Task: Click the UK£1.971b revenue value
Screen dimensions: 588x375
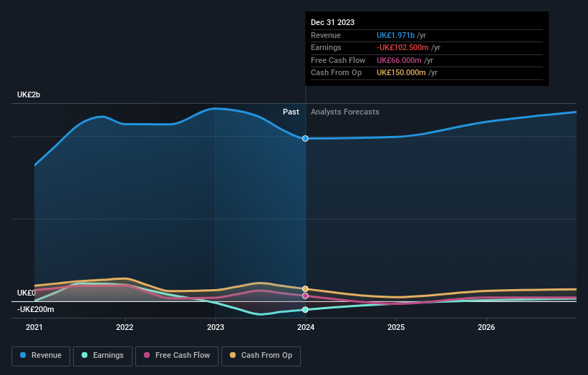Action: click(395, 35)
